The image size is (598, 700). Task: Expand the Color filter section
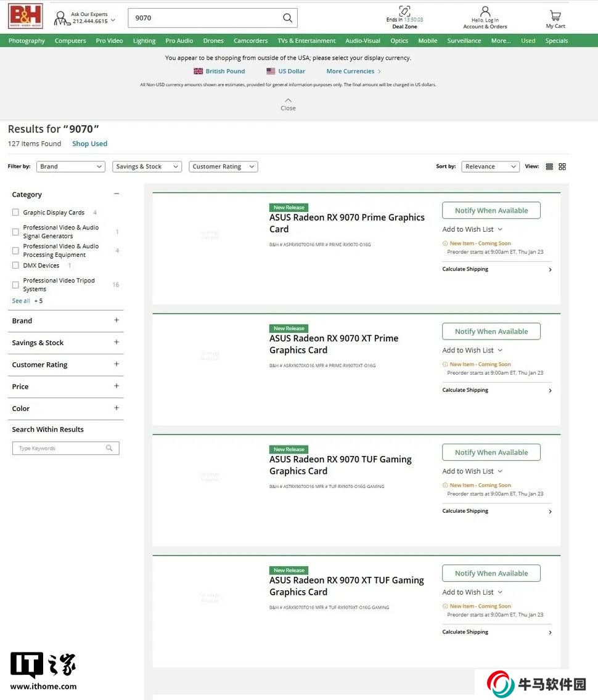pos(117,408)
